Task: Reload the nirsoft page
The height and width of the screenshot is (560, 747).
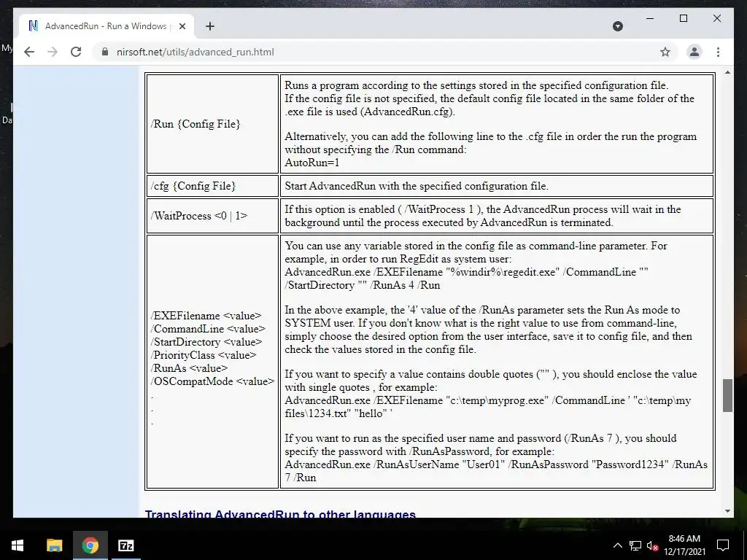Action: (x=76, y=52)
